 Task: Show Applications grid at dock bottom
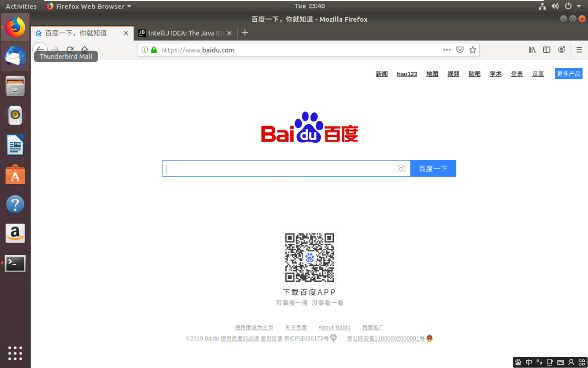(x=15, y=353)
